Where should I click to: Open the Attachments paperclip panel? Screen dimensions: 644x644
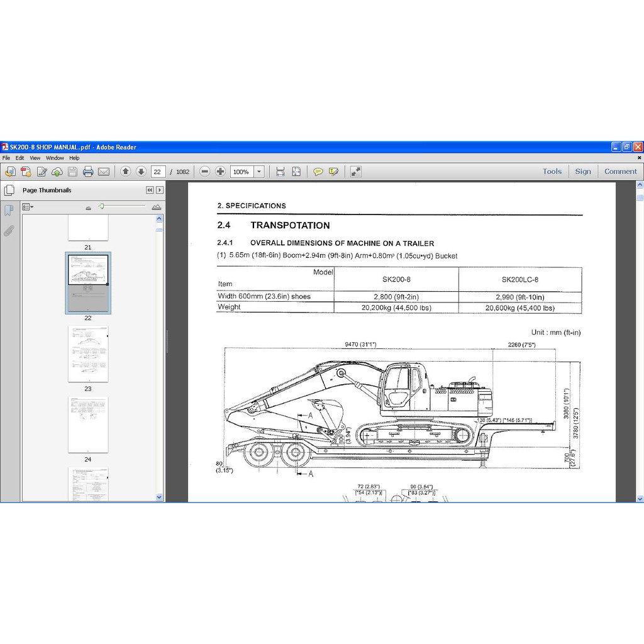point(9,230)
